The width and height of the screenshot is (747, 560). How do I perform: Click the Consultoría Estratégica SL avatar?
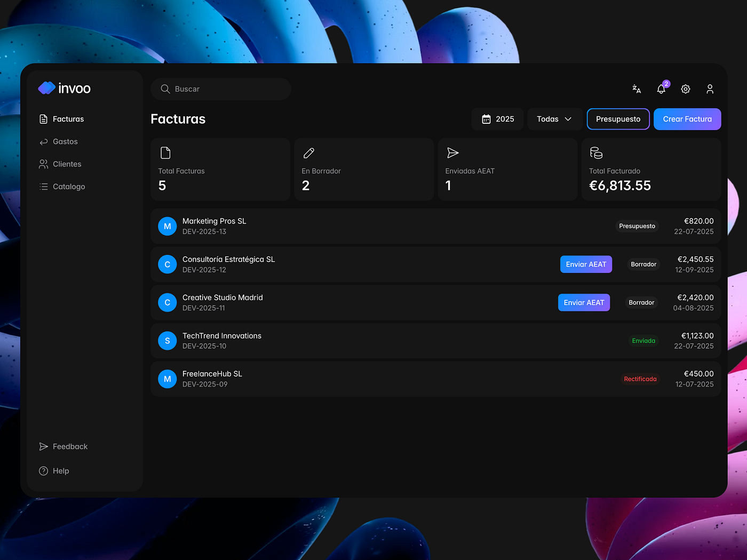[x=168, y=265]
